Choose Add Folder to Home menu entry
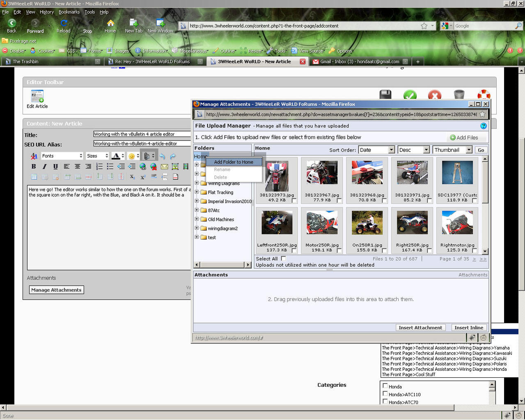Screen dimensions: 525x420 coord(234,162)
